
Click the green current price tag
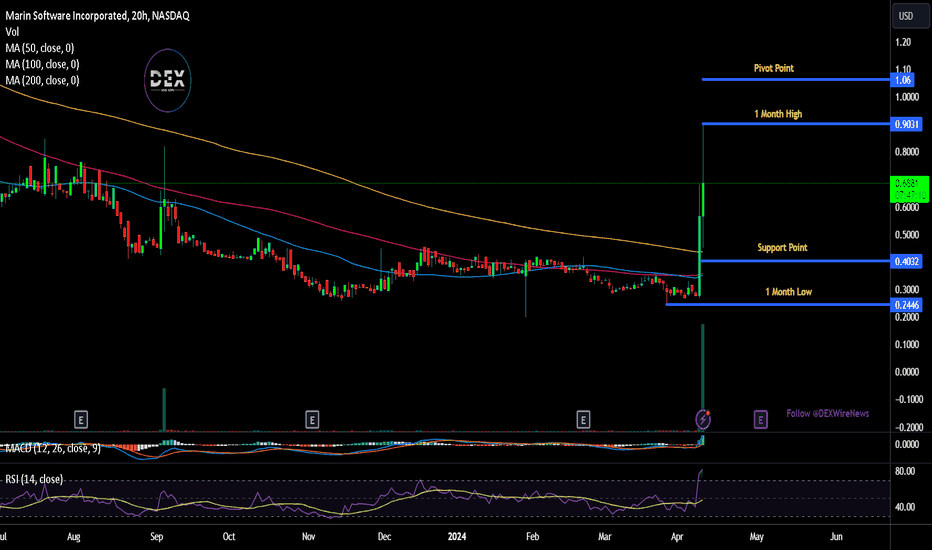pyautogui.click(x=909, y=189)
